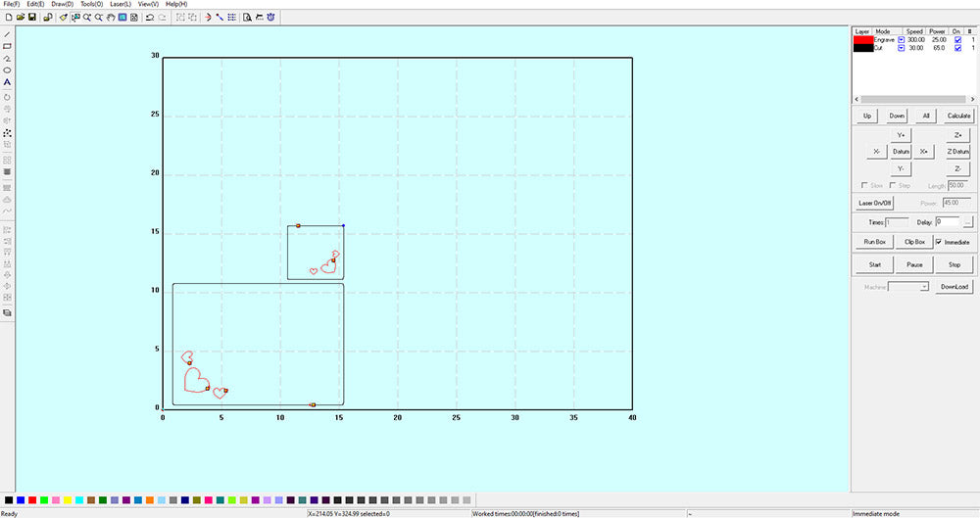Viewport: 980px width, 518px height.
Task: Select the Rectangle drawing tool
Action: click(8, 46)
